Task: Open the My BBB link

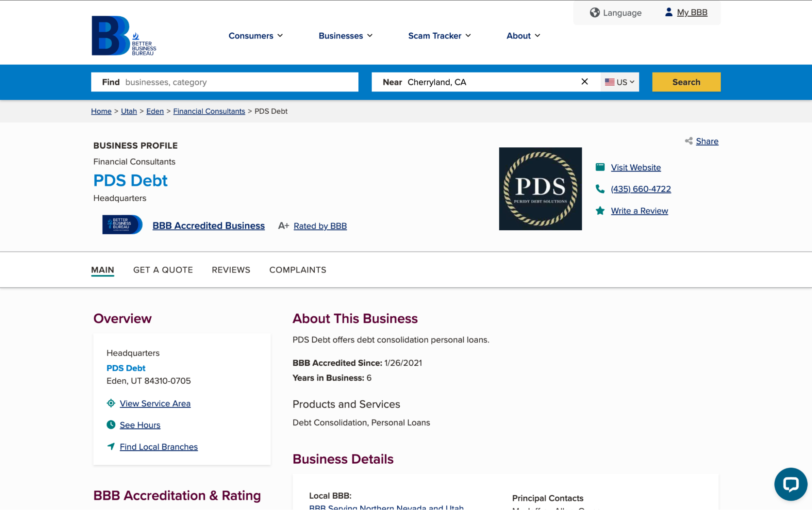Action: click(x=692, y=12)
